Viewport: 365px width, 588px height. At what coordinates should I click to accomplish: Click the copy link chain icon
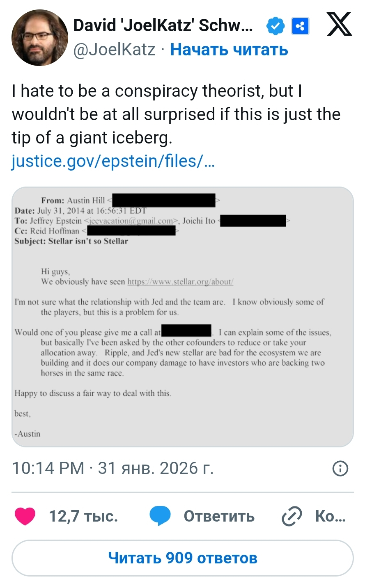point(292,516)
